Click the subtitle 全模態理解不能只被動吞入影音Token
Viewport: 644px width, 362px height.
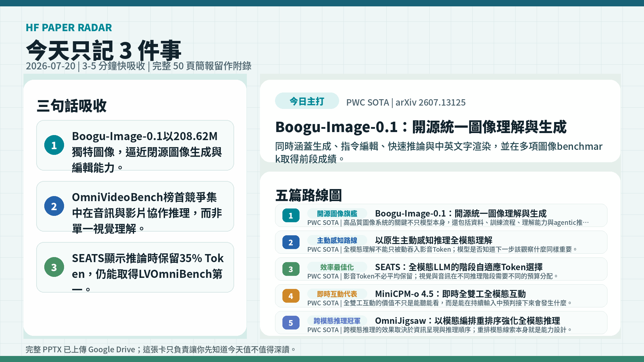click(442, 249)
